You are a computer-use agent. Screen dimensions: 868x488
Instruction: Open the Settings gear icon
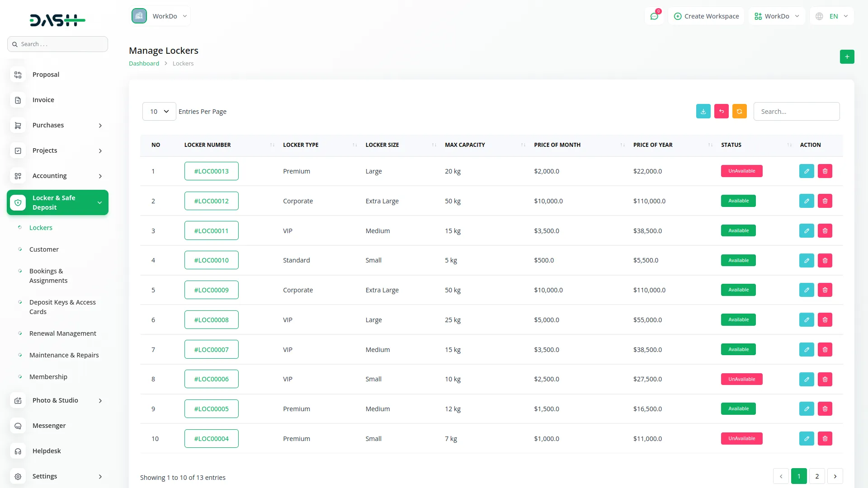pos(18,476)
